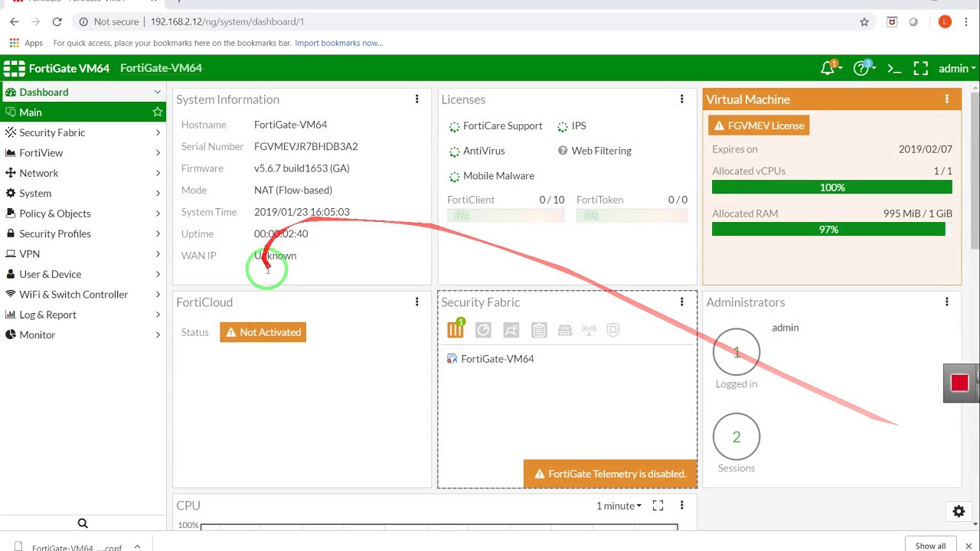Click the FortiClient 0% usage bar
The height and width of the screenshot is (551, 980).
(x=505, y=217)
